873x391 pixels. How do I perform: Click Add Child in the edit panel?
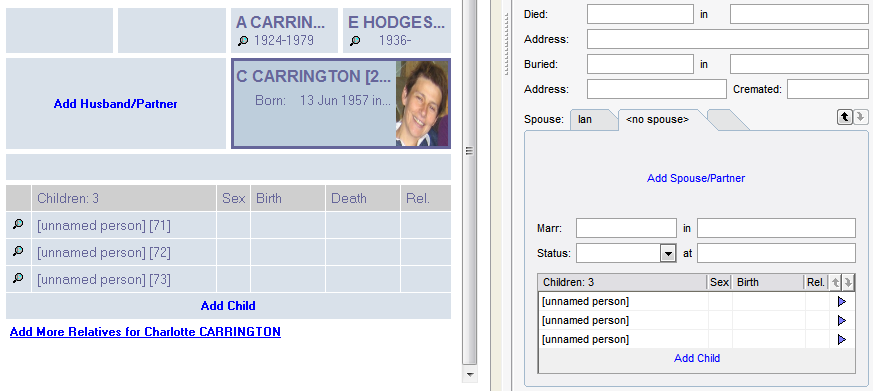pyautogui.click(x=697, y=358)
